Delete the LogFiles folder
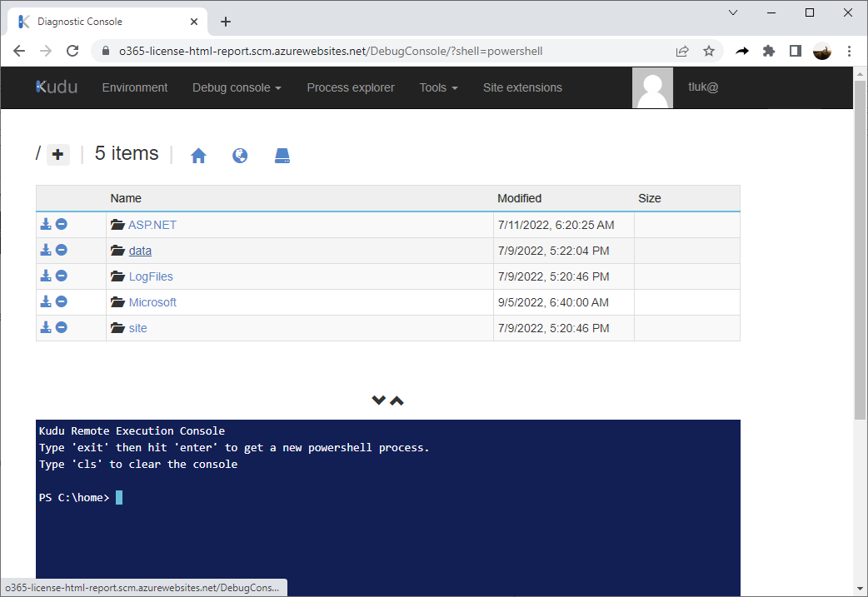This screenshot has width=868, height=597. [62, 276]
